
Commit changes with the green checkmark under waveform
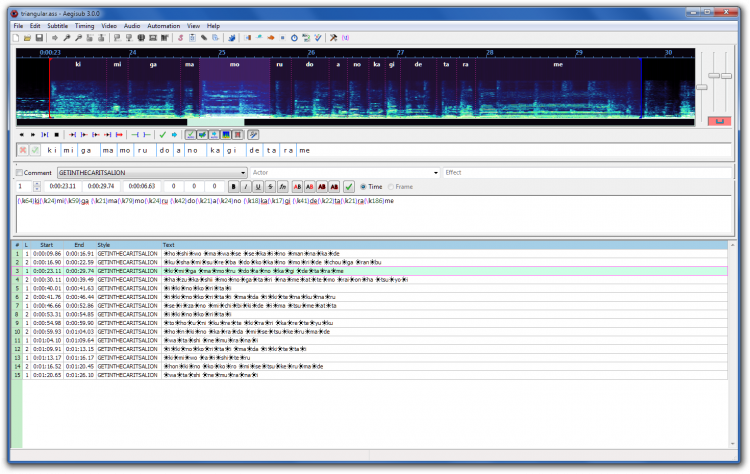coord(162,134)
